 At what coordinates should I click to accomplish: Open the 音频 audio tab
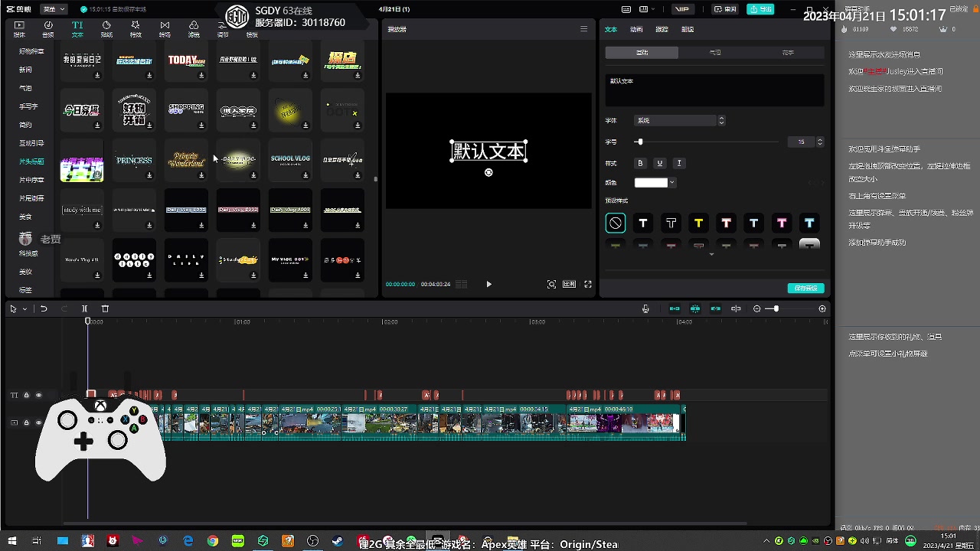48,29
